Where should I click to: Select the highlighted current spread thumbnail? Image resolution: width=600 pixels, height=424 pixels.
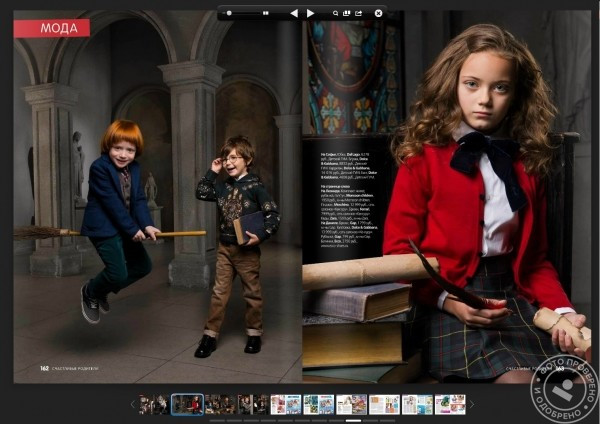click(187, 404)
